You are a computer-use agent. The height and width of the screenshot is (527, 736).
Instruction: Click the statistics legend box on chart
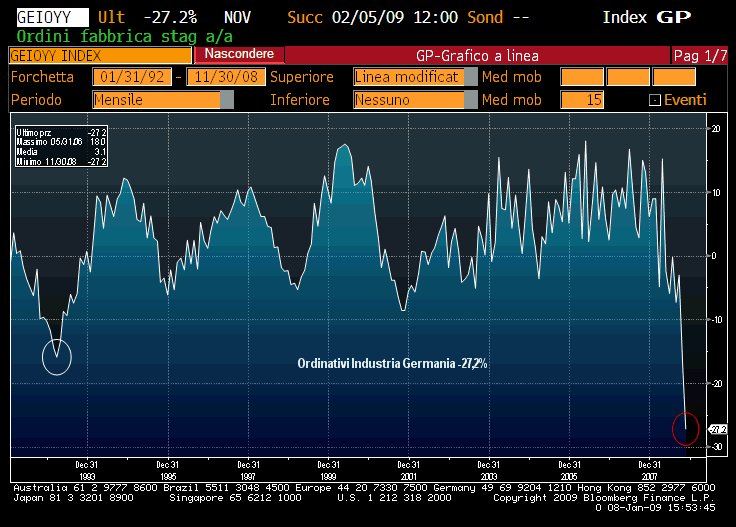(61, 146)
